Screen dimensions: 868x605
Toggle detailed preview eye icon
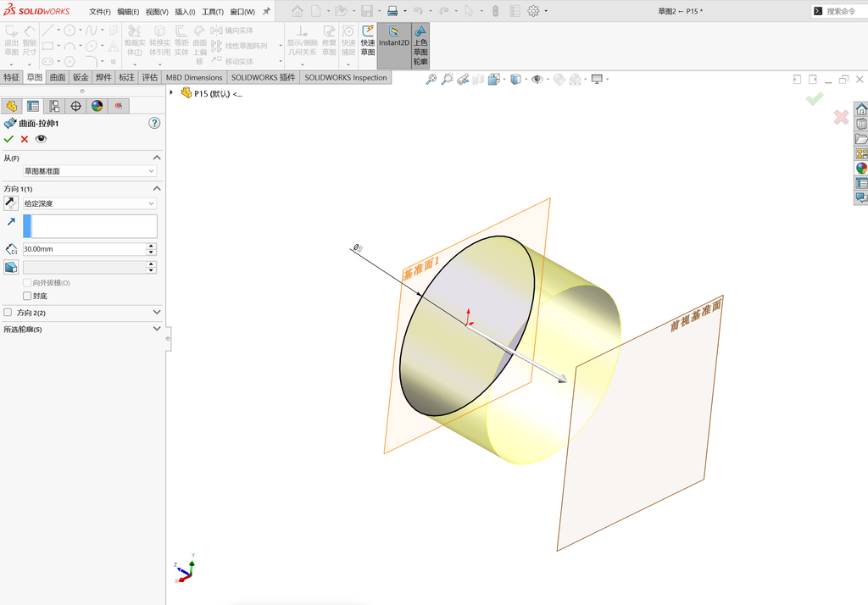click(x=41, y=139)
